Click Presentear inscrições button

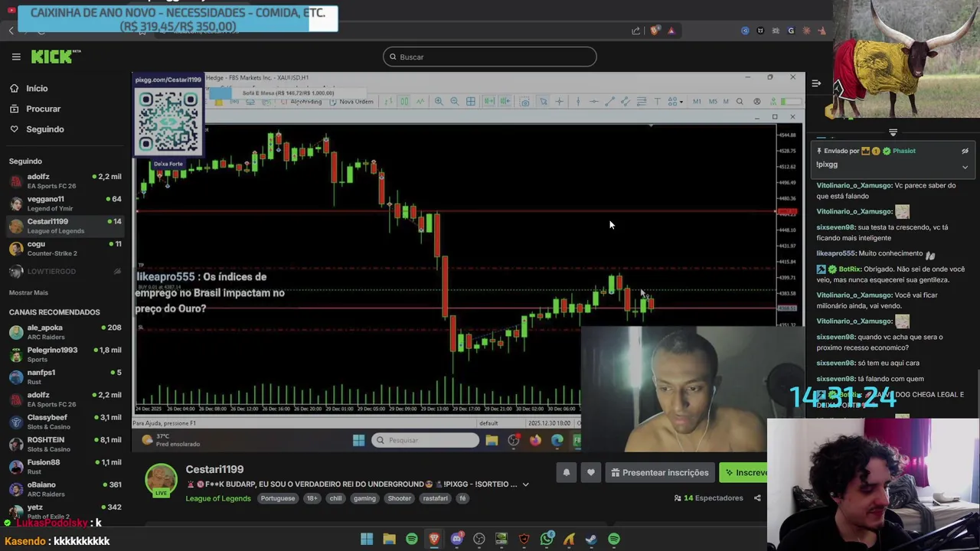tap(660, 473)
